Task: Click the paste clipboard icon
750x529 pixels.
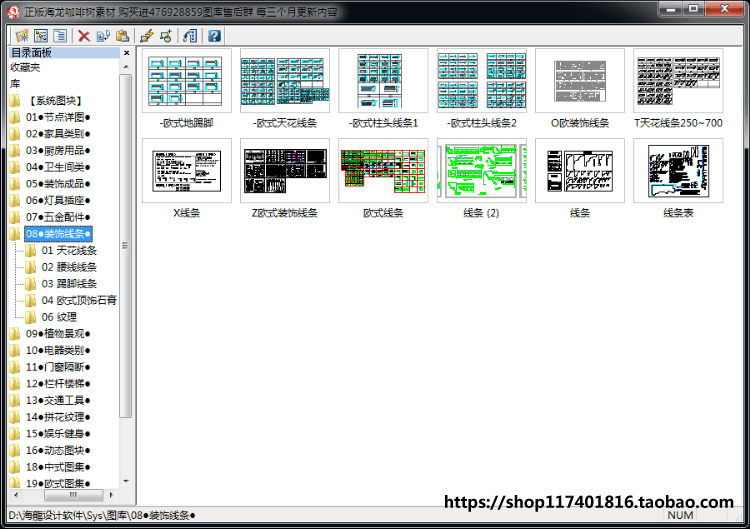Action: click(122, 36)
